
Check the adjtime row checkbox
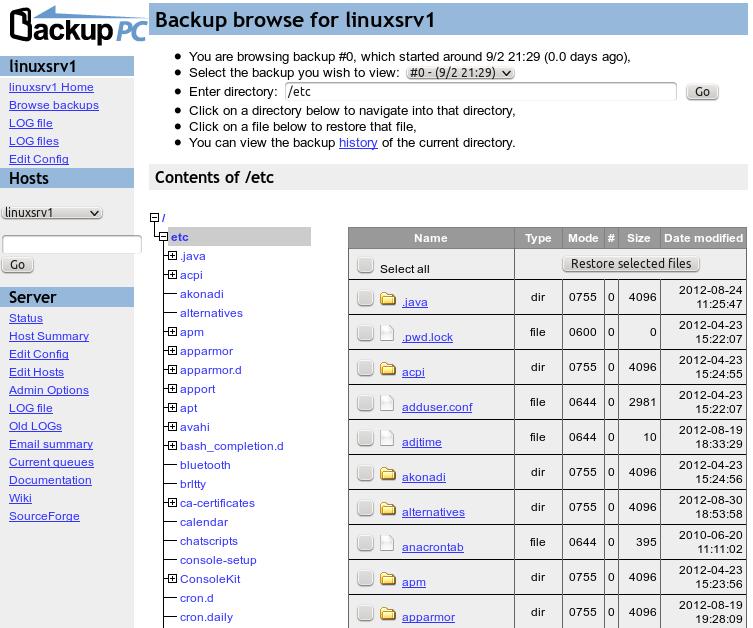click(365, 438)
